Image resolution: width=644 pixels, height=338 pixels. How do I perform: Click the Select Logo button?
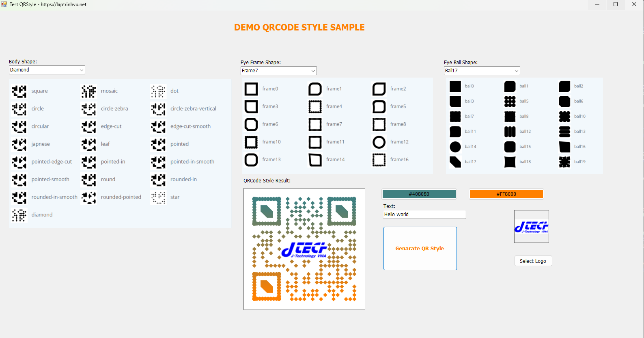click(x=533, y=261)
